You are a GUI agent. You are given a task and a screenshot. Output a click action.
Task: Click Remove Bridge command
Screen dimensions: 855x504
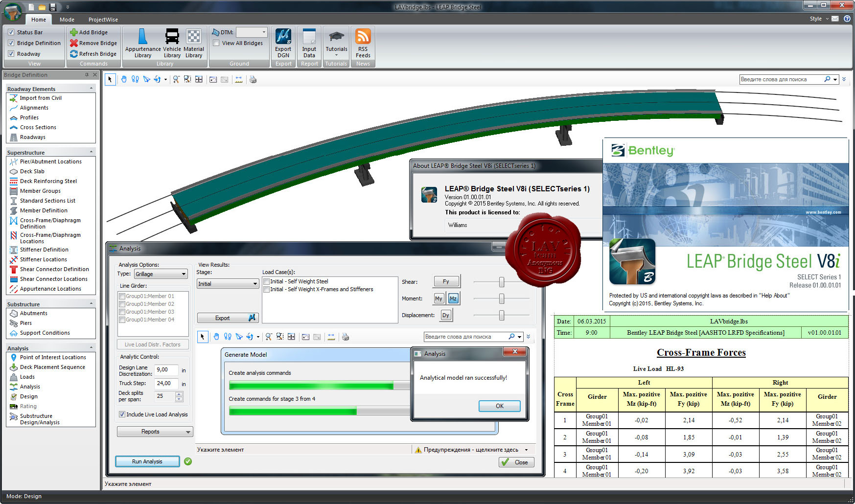[93, 43]
